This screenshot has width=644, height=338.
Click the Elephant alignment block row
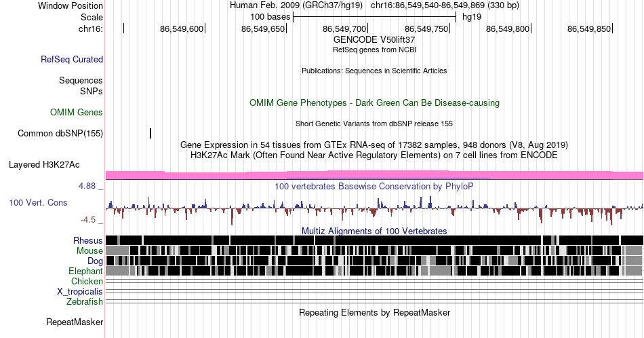(374, 271)
